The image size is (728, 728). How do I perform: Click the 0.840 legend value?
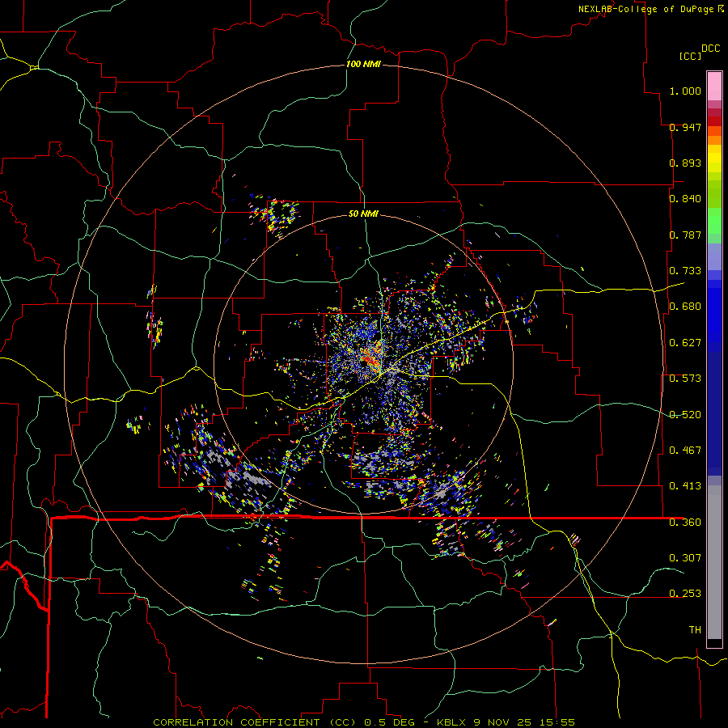pos(685,199)
